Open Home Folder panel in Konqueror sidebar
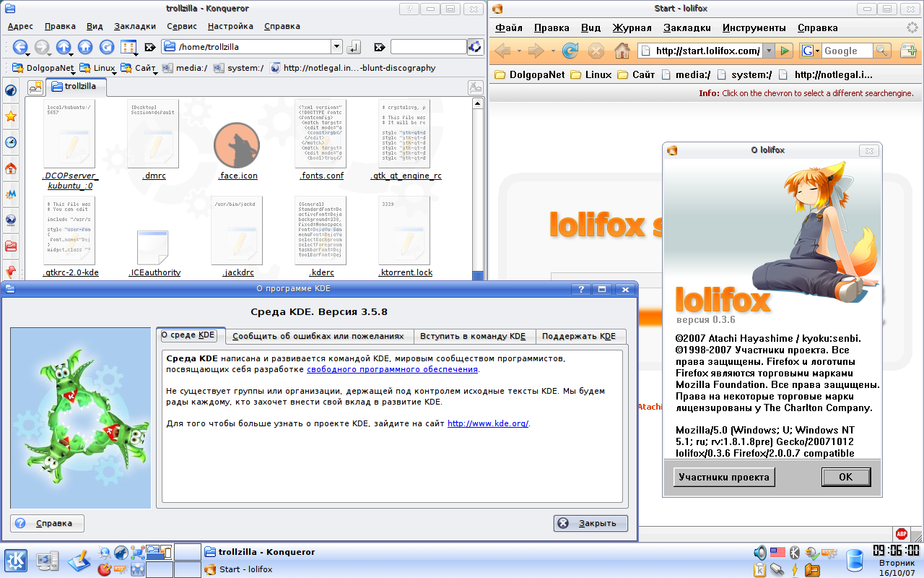Viewport: 924px width, 578px height. tap(11, 168)
